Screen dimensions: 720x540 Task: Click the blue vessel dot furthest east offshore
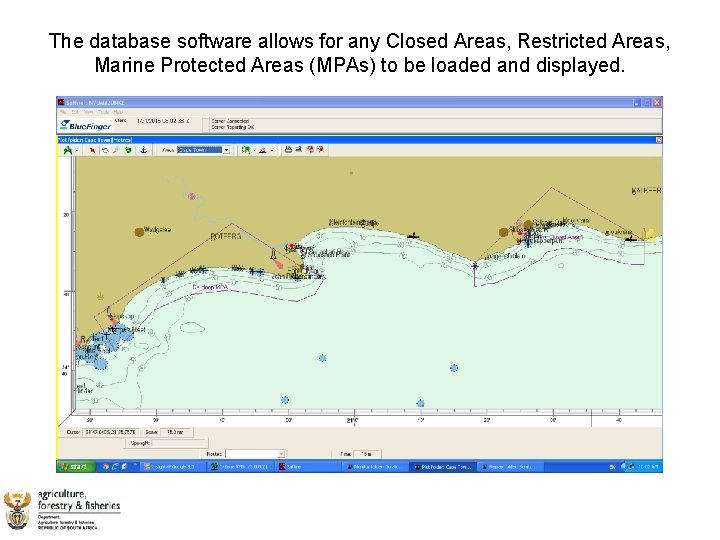click(454, 368)
